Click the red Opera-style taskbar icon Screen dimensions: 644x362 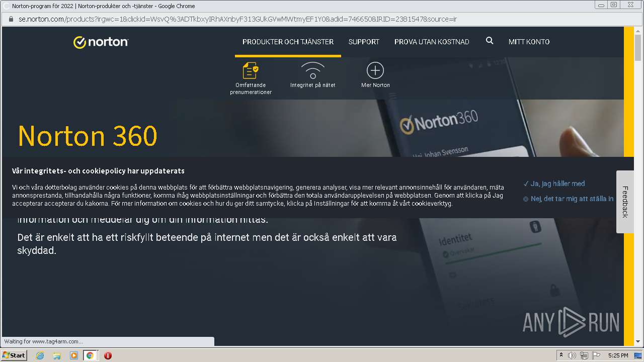pos(108,355)
